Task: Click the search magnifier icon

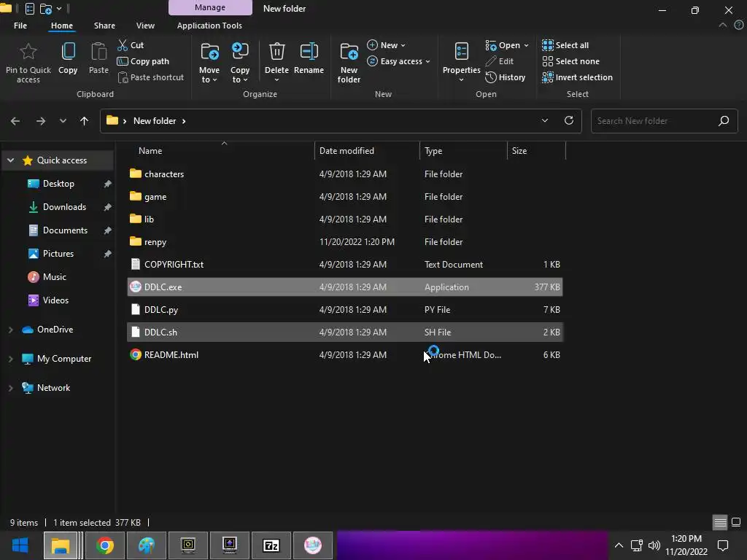Action: [724, 121]
